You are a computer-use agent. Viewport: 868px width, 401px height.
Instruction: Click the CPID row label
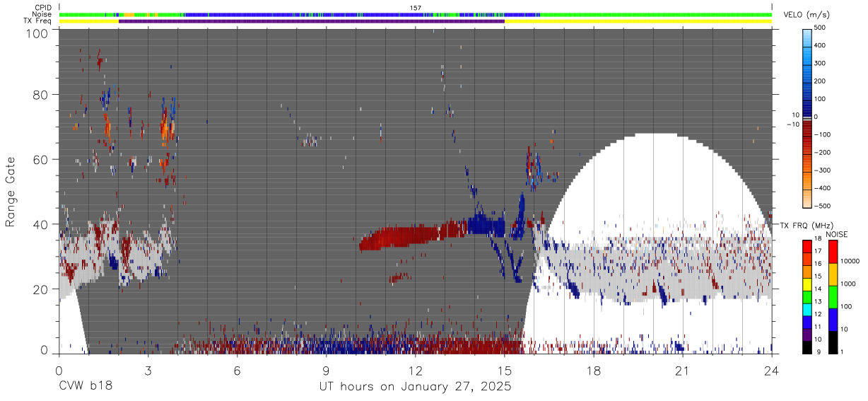[x=43, y=8]
